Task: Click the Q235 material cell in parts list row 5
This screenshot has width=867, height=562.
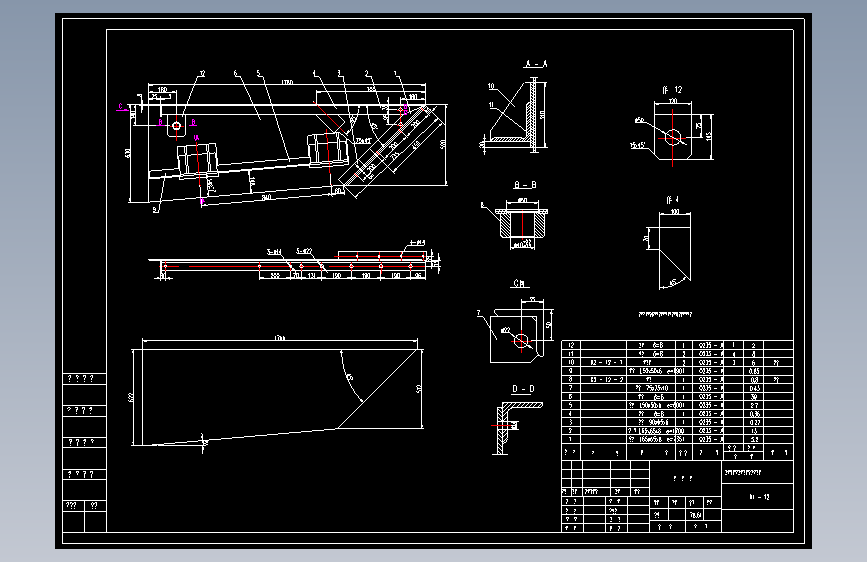Action: coord(709,405)
